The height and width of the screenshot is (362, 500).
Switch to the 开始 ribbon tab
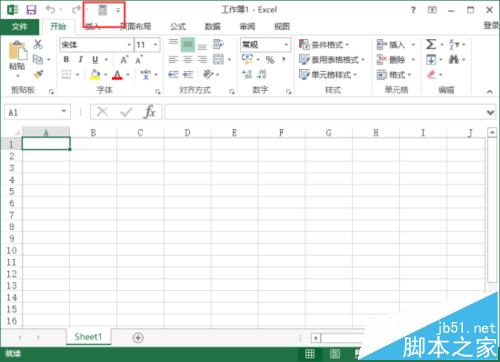[x=58, y=27]
